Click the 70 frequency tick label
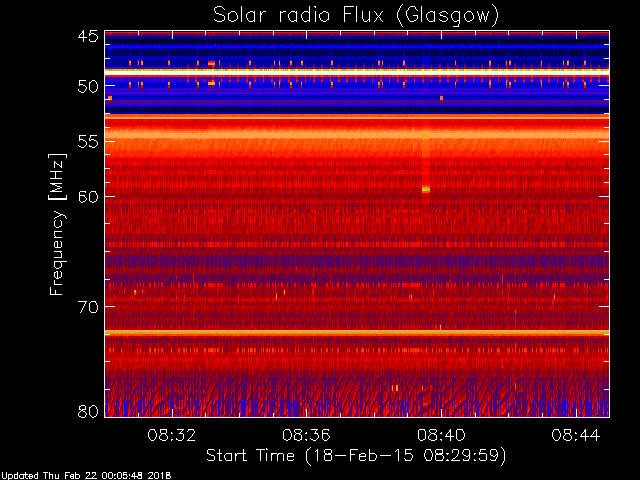This screenshot has width=640, height=480. pos(88,307)
